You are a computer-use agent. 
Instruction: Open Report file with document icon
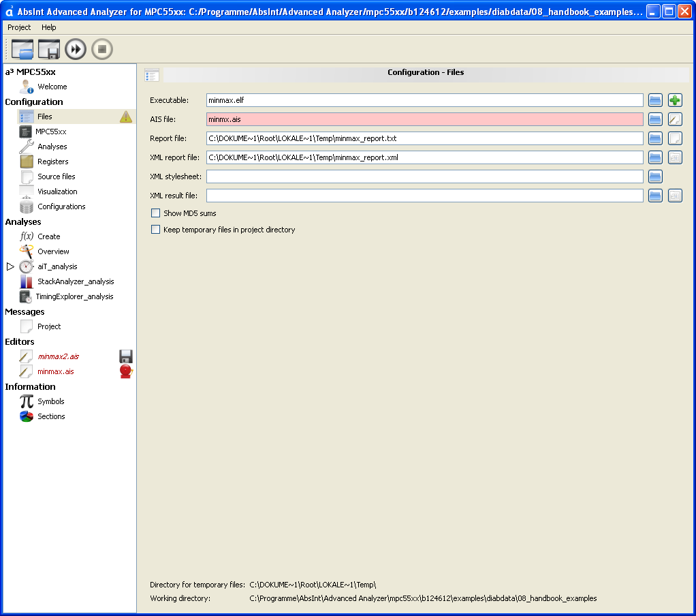[x=675, y=138]
